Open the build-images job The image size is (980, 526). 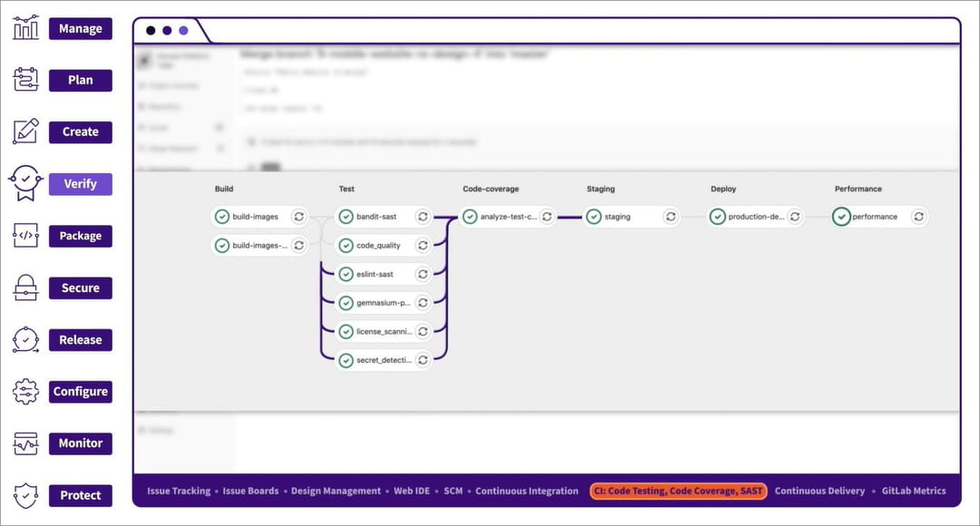[x=260, y=217]
